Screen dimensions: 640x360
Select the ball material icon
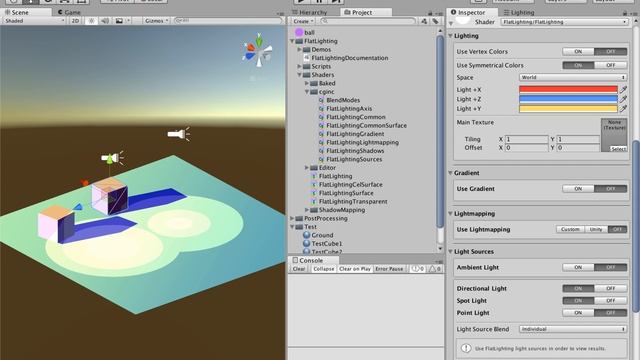(299, 32)
